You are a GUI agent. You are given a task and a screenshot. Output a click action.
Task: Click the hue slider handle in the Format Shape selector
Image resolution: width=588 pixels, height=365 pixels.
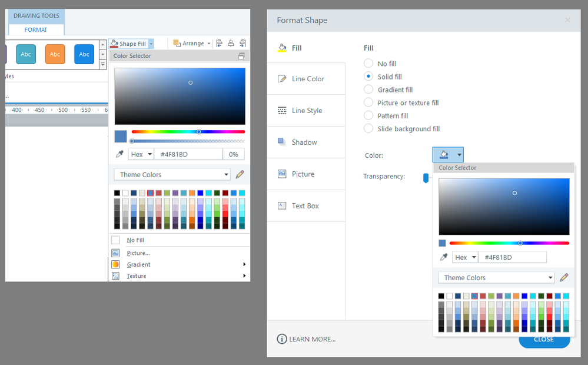click(520, 243)
